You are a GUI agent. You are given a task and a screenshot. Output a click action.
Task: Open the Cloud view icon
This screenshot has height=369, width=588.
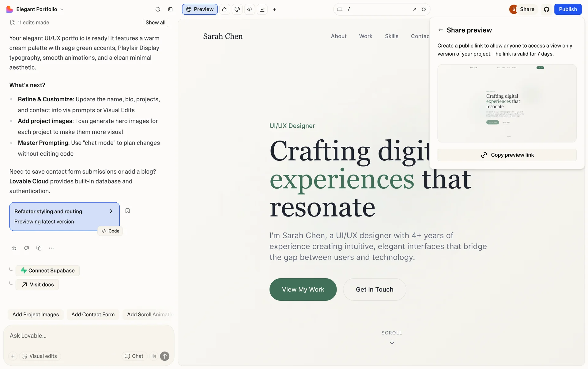click(x=225, y=9)
